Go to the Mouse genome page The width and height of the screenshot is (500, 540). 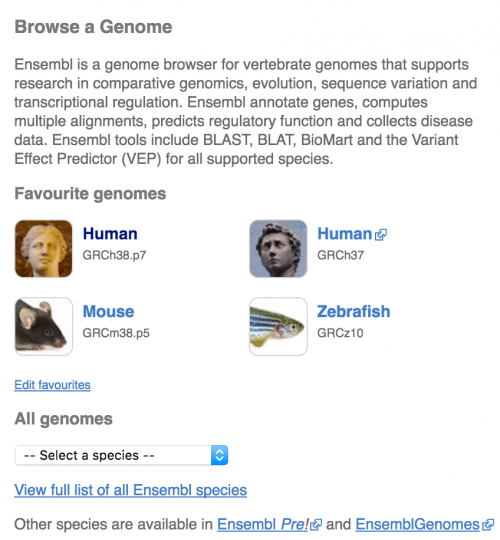pos(108,311)
